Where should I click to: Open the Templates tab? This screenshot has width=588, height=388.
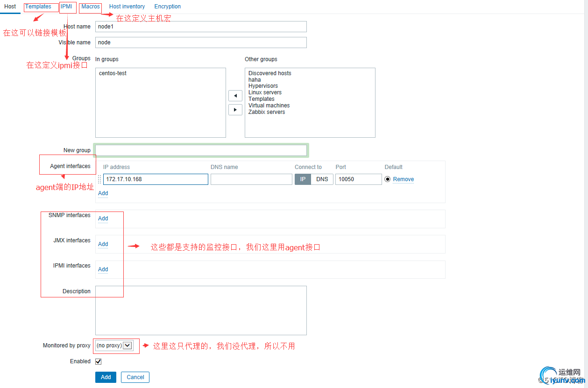(38, 7)
